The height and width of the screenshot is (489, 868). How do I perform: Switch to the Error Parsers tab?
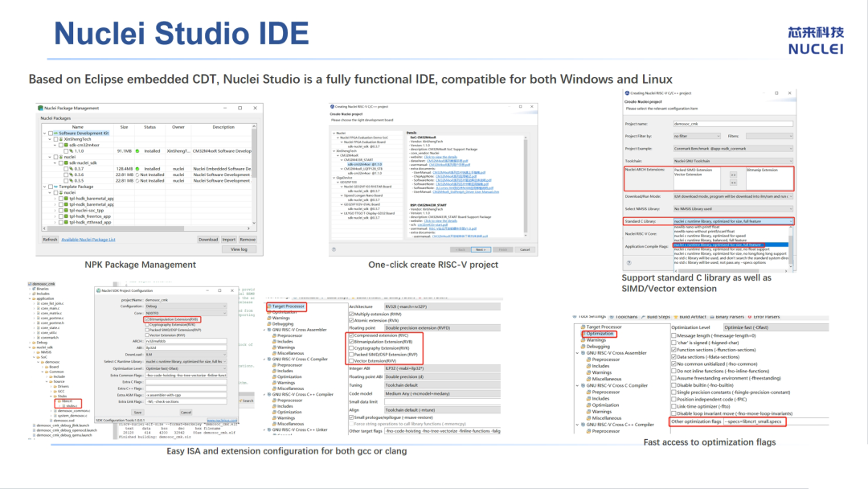[x=764, y=318]
